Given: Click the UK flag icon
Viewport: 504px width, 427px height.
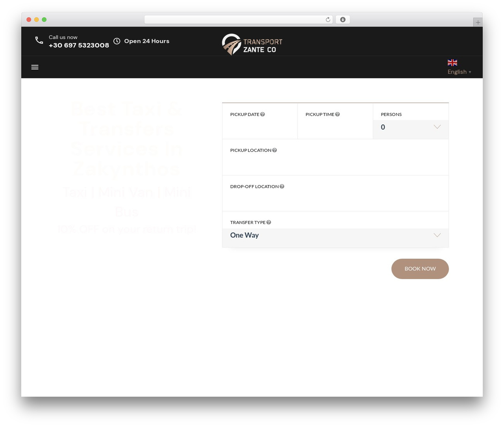Looking at the screenshot, I should coord(452,63).
